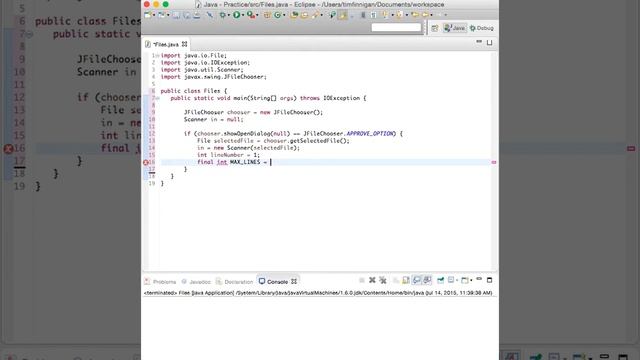This screenshot has height=360, width=640.
Task: Click the Terminate console button
Action: click(362, 280)
